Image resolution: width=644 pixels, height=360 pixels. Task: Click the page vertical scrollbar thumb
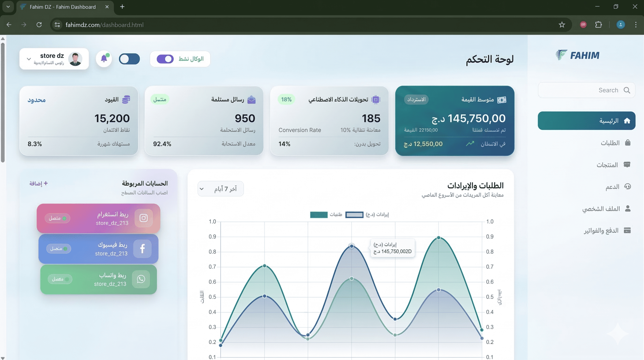click(x=3, y=103)
